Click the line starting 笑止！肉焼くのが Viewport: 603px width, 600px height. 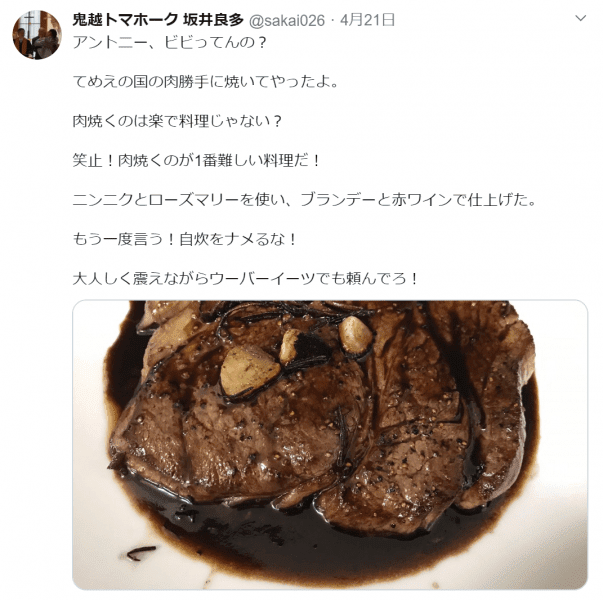pos(197,160)
